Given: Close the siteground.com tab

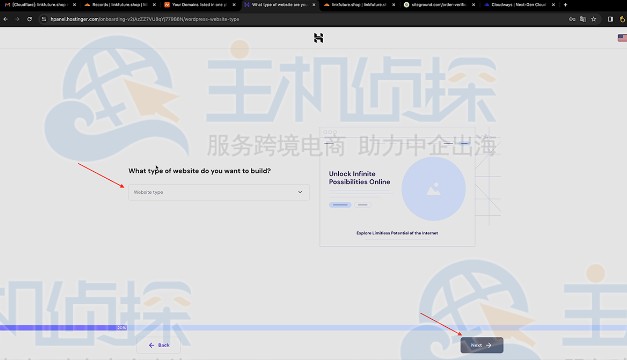Looking at the screenshot, I should tap(474, 5).
